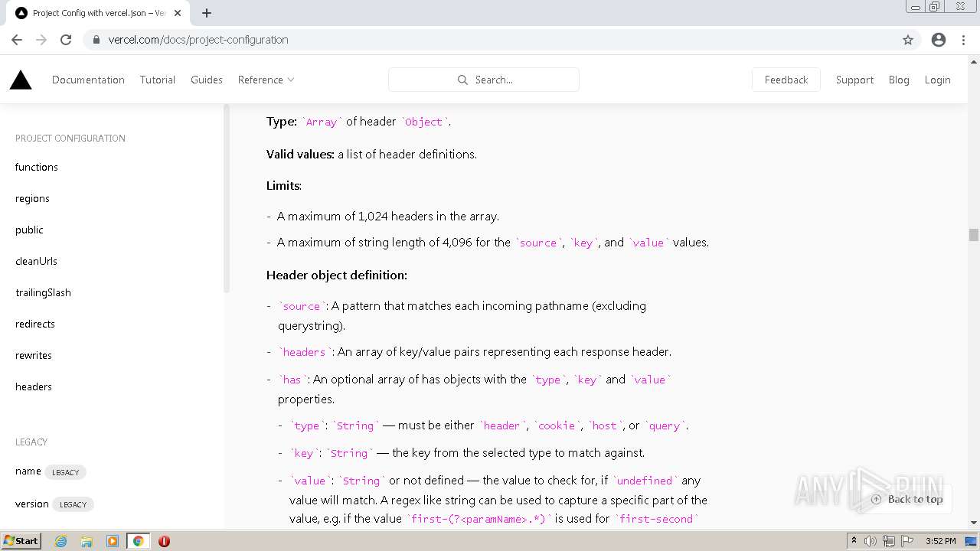Open the Windows Start menu
This screenshot has height=551, width=980.
coord(21,541)
